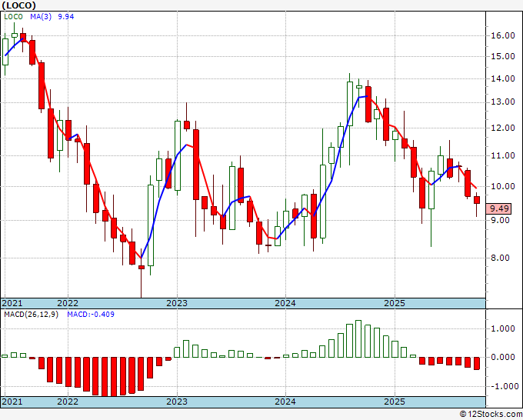Click the 9.94 moving average value

coord(66,17)
